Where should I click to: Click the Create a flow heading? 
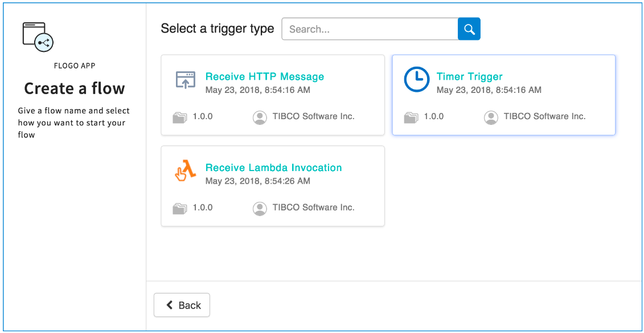click(x=75, y=88)
